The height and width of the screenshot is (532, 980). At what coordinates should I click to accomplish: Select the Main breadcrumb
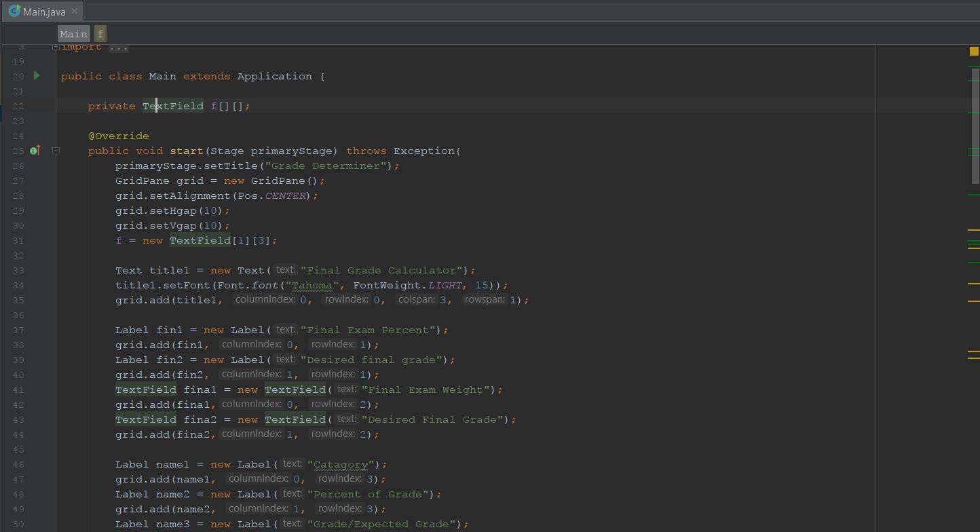(73, 34)
